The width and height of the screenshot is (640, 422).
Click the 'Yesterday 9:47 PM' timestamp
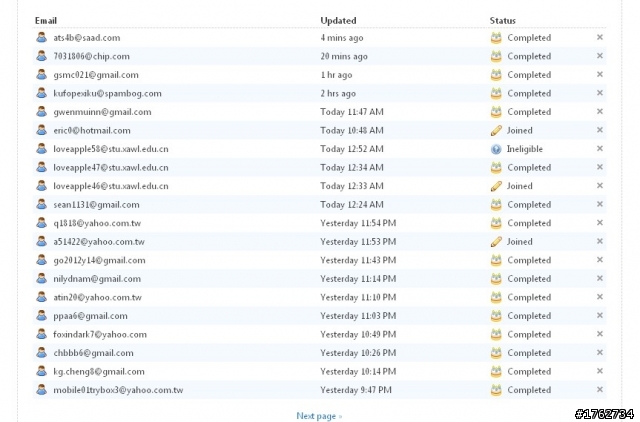tap(356, 390)
